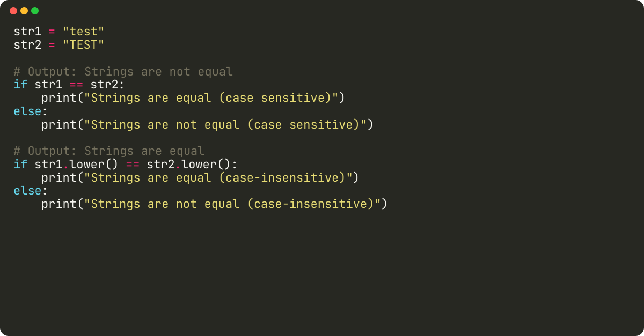Click the yellow minimize window dot
This screenshot has width=644, height=336.
click(x=24, y=11)
